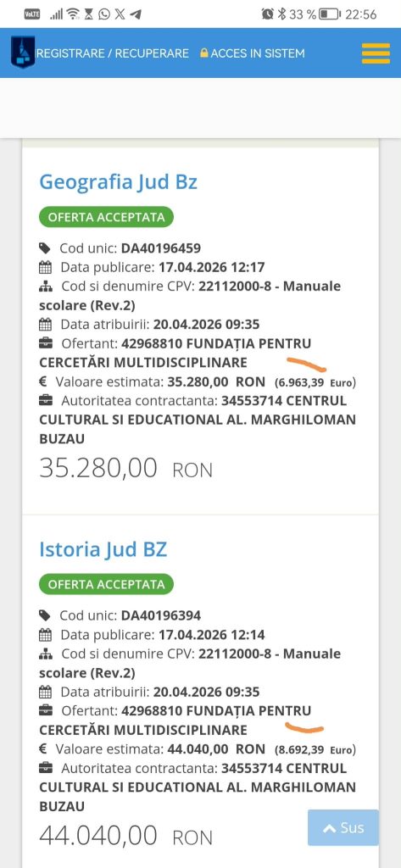Tap euro icon beside Valoare estimata 35.280,00
This screenshot has width=401, height=868.
[x=42, y=382]
